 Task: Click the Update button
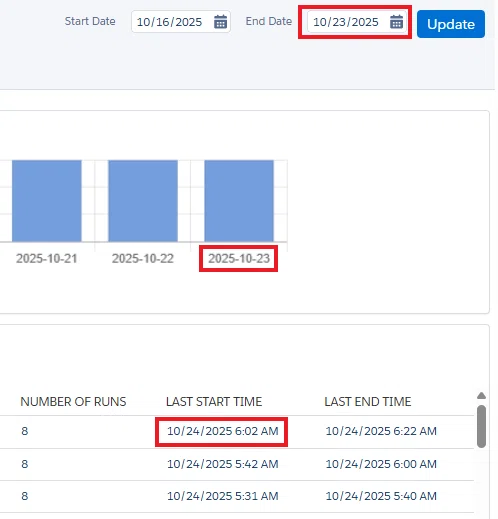click(451, 24)
